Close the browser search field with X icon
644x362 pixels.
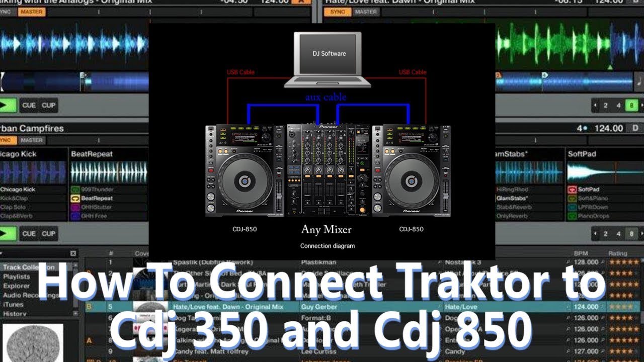(x=73, y=253)
